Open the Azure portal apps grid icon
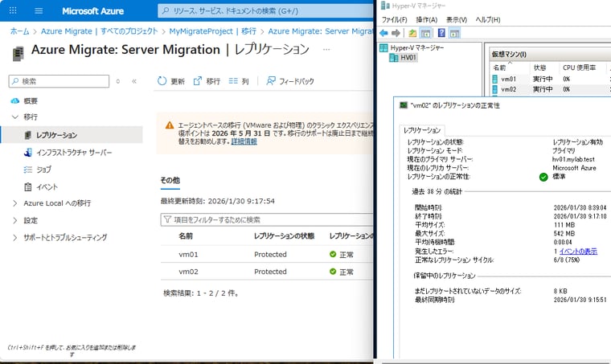Viewport: 611px width, 364px height. coord(13,10)
